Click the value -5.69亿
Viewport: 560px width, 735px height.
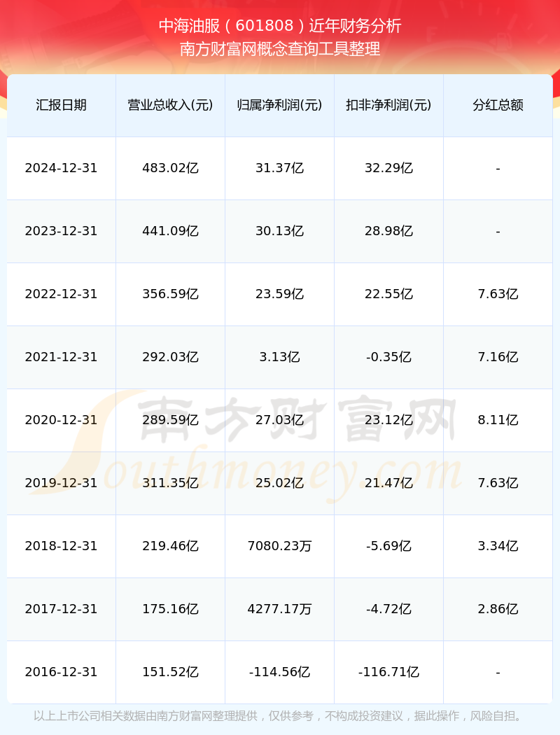click(x=389, y=546)
